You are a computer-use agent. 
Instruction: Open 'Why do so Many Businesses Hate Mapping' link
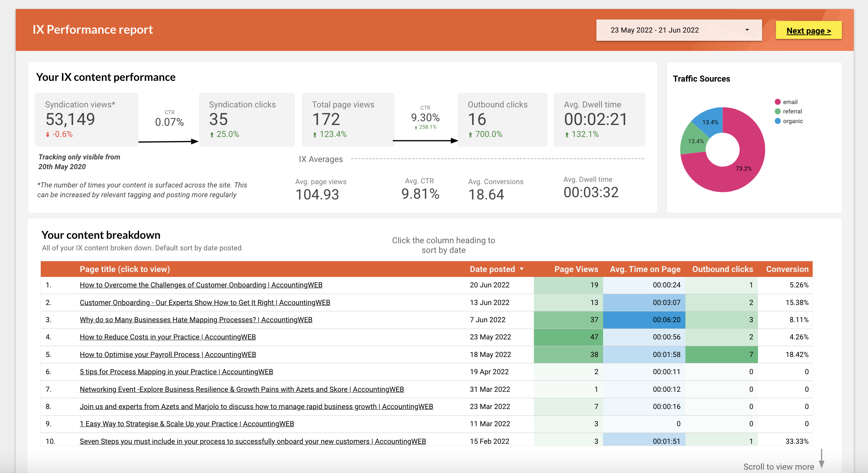196,320
